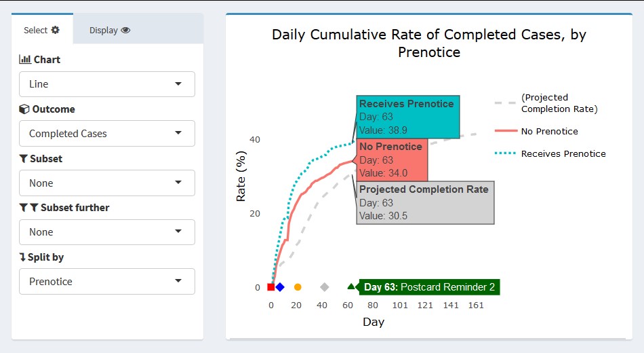
Task: Open the Split by Prenotice dropdown
Action: [x=106, y=282]
